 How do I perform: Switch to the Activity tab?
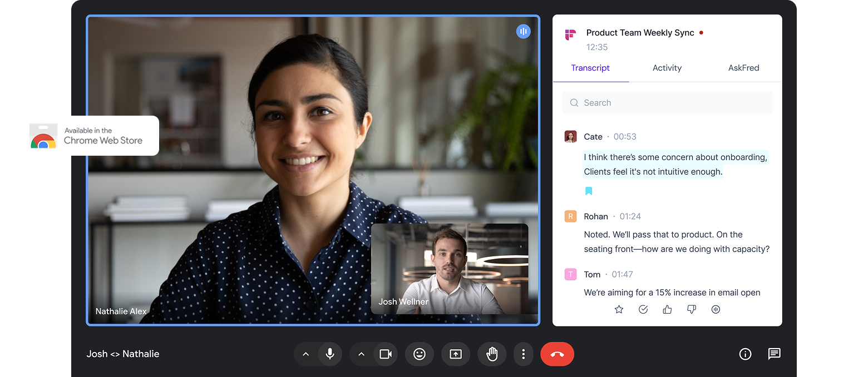[667, 68]
